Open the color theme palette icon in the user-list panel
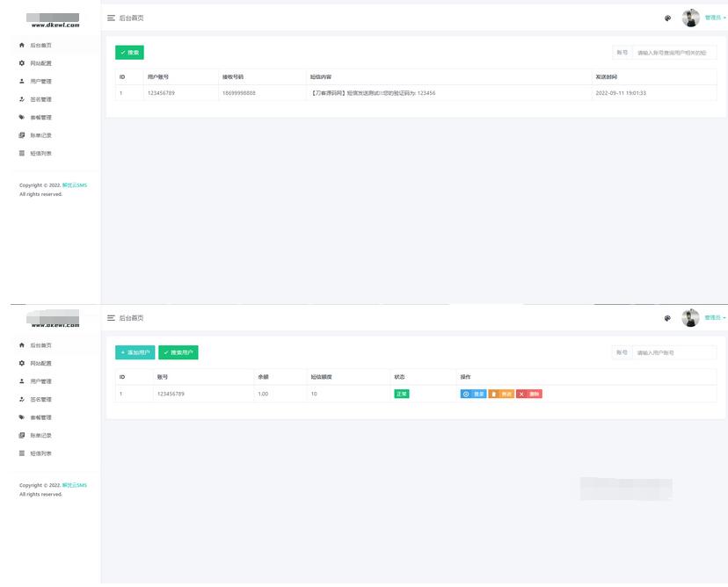This screenshot has height=587, width=728. [667, 318]
